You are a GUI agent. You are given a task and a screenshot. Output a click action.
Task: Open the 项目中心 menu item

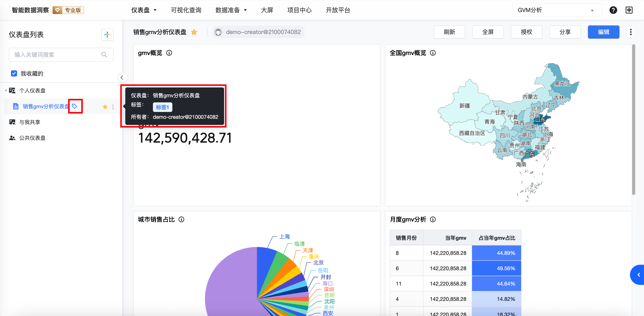tap(299, 10)
